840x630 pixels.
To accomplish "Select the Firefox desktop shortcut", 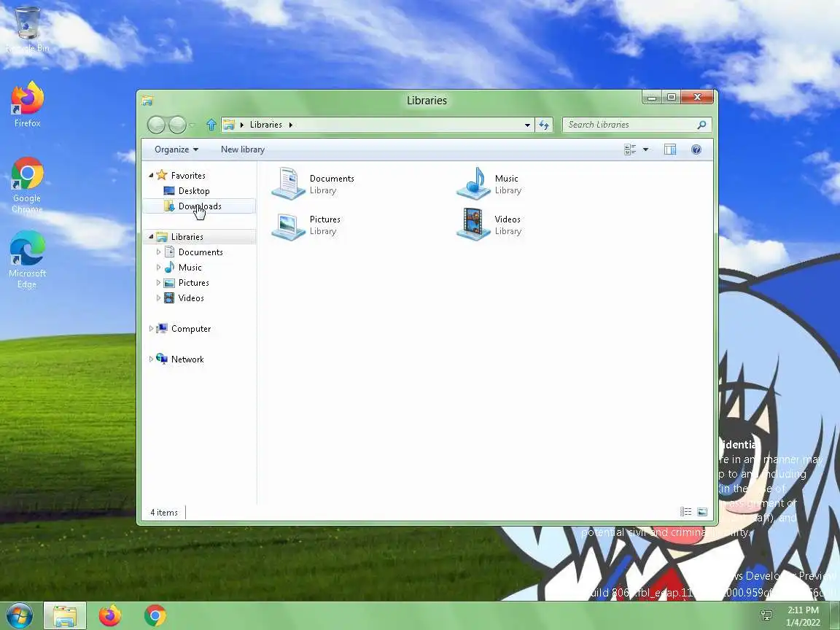I will point(27,104).
